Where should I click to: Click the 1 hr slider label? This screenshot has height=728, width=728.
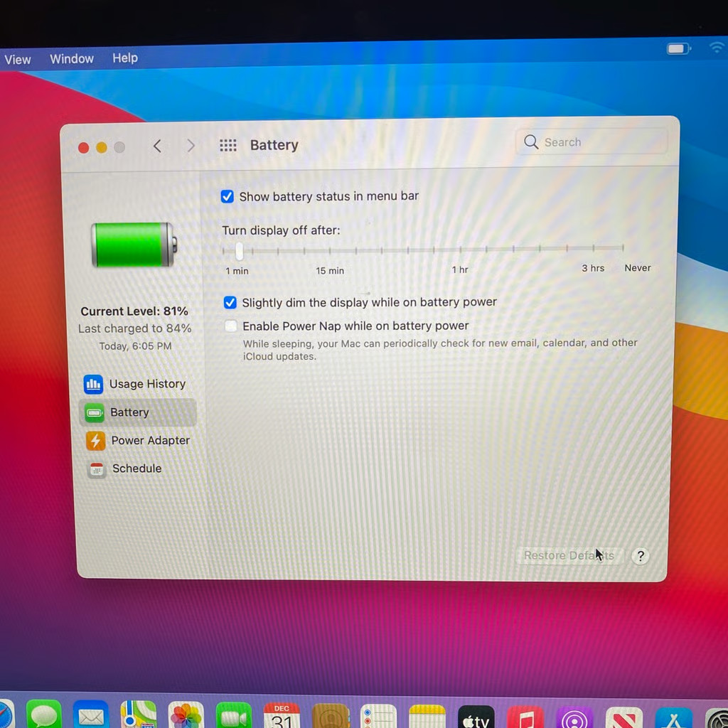point(460,269)
